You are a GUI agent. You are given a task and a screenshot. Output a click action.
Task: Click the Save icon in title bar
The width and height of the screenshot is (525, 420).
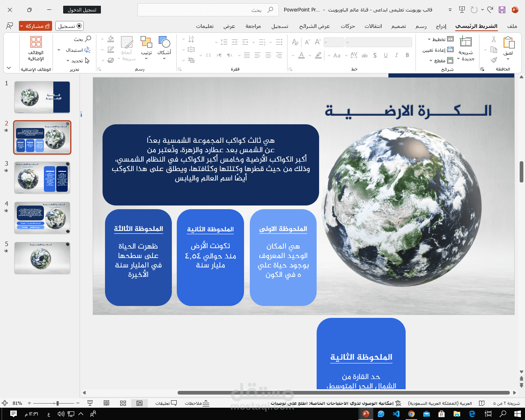(x=502, y=10)
